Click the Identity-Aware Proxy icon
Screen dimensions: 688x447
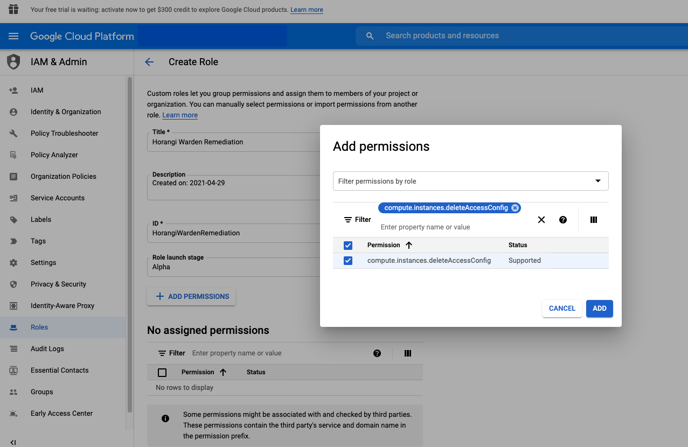click(14, 305)
